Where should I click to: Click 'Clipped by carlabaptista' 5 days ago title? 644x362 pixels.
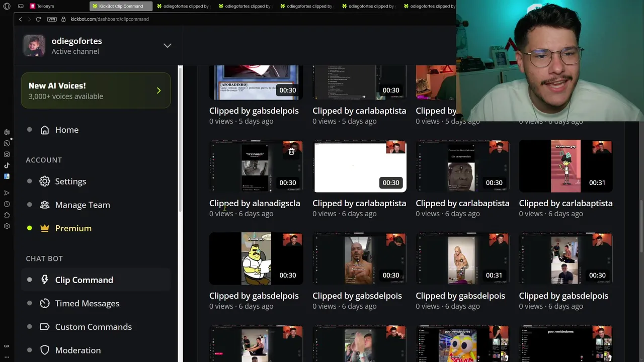click(x=359, y=111)
